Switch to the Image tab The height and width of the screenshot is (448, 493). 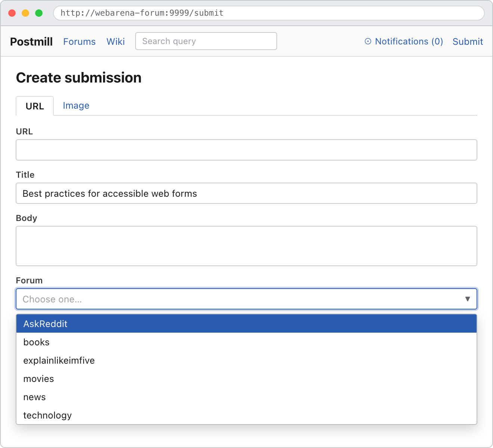(x=76, y=106)
